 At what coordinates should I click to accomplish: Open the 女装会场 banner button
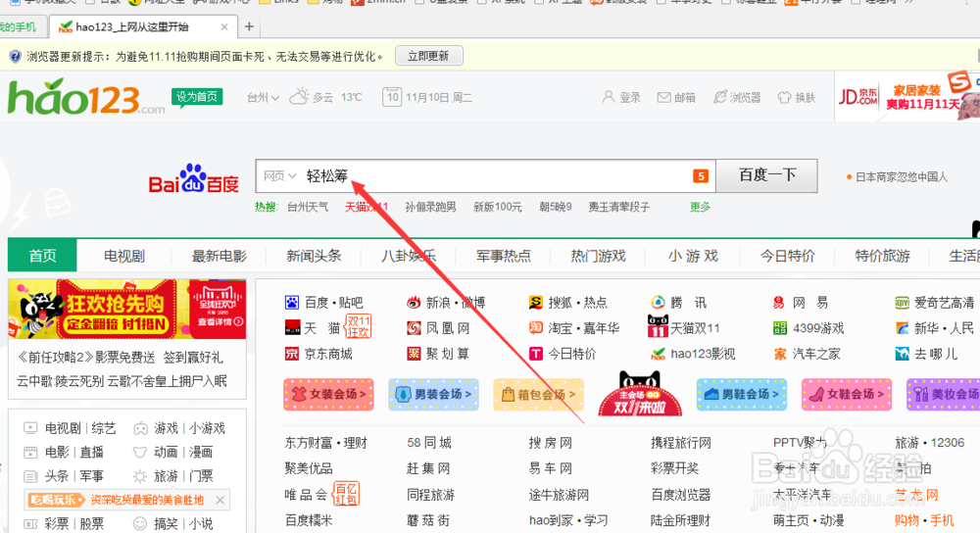click(x=328, y=394)
